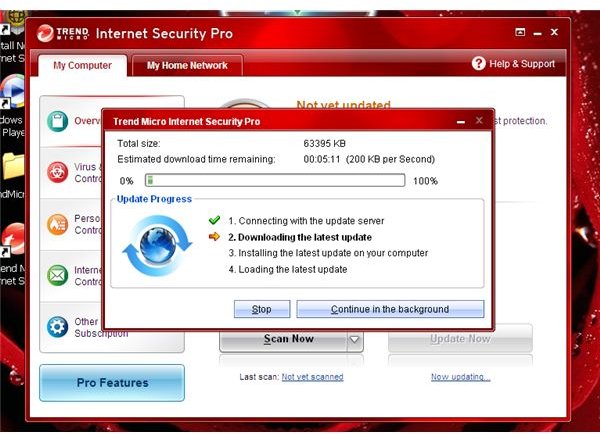Screen dimensions: 600x434
Task: Click 'Installing the latest update' step
Action: [328, 253]
